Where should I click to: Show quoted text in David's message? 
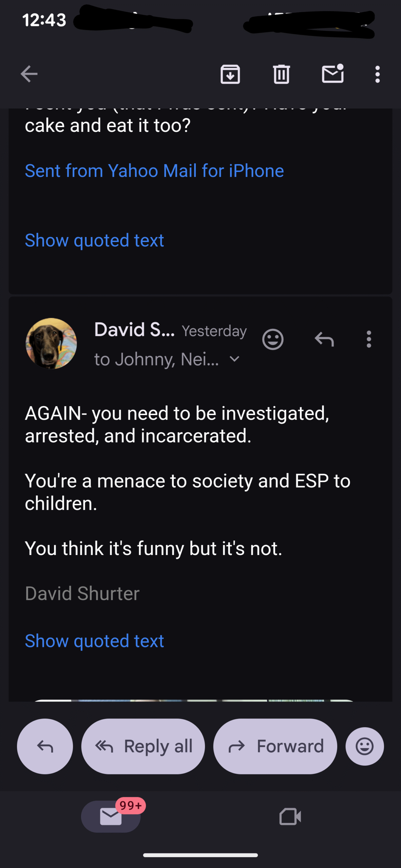pos(94,641)
